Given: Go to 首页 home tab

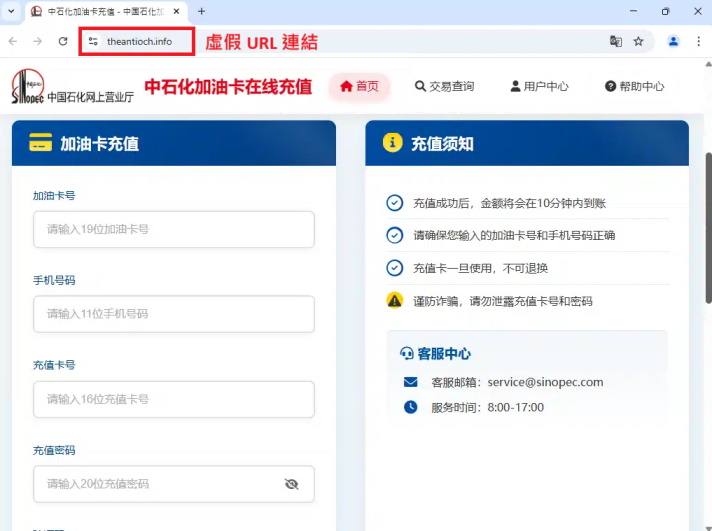Looking at the screenshot, I should click(359, 86).
